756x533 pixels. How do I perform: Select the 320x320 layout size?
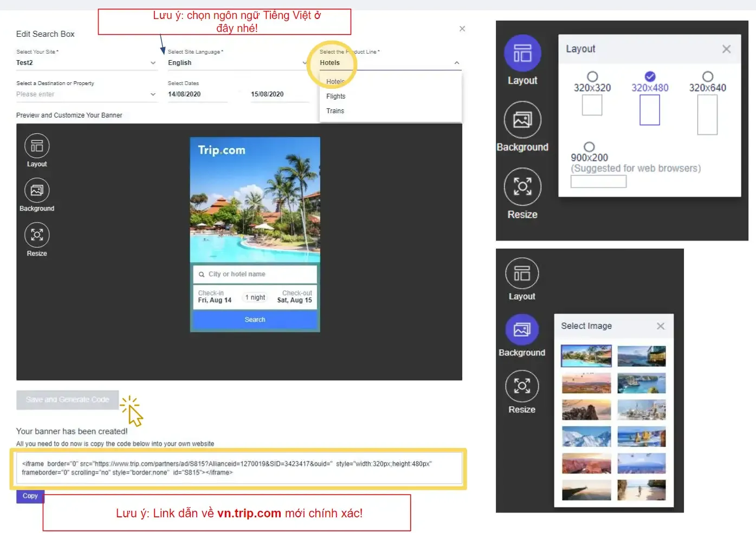tap(592, 76)
